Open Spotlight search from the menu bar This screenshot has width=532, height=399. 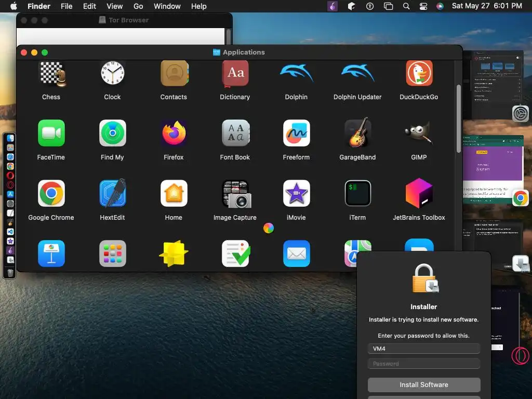click(x=406, y=6)
